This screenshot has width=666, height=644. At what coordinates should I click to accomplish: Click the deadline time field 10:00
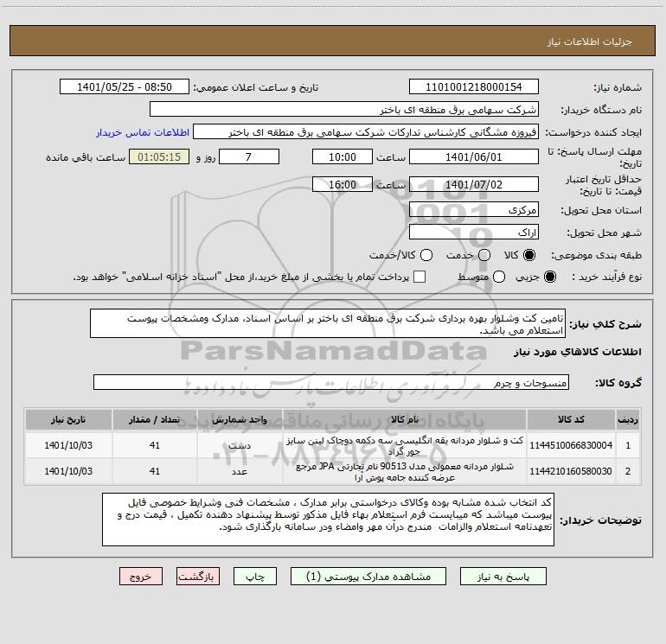(343, 156)
